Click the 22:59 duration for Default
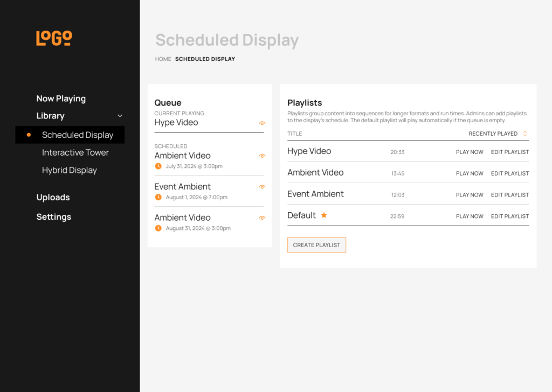The image size is (552, 392). [x=397, y=216]
